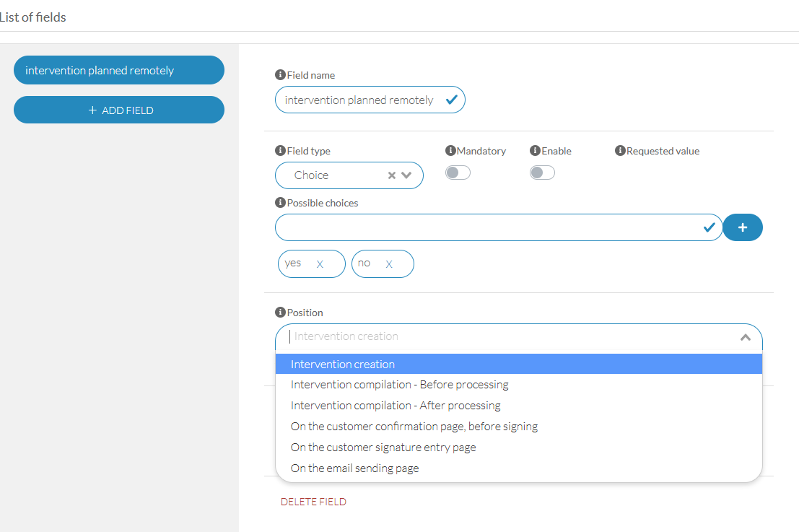Toggle the Mandatory switch

(x=458, y=173)
